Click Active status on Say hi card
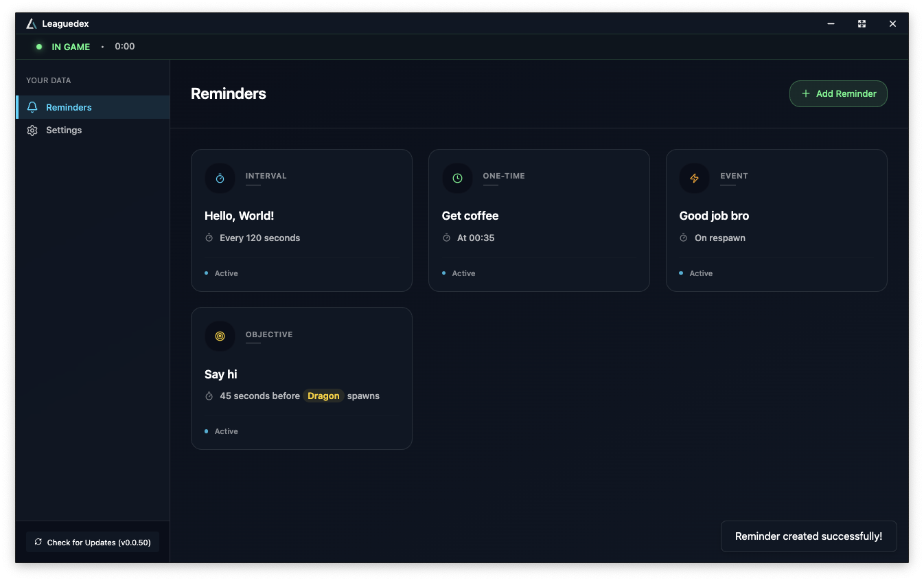The width and height of the screenshot is (924, 581). [222, 431]
